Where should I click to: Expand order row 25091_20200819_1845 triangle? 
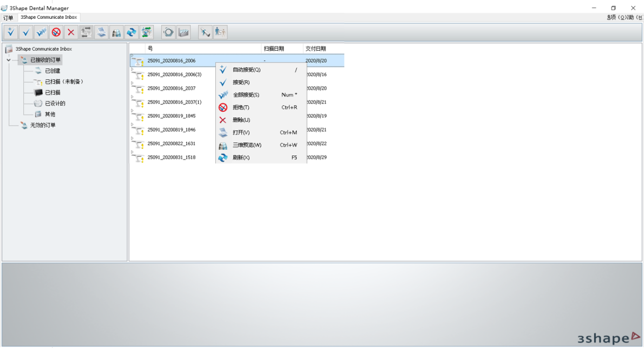(132, 110)
